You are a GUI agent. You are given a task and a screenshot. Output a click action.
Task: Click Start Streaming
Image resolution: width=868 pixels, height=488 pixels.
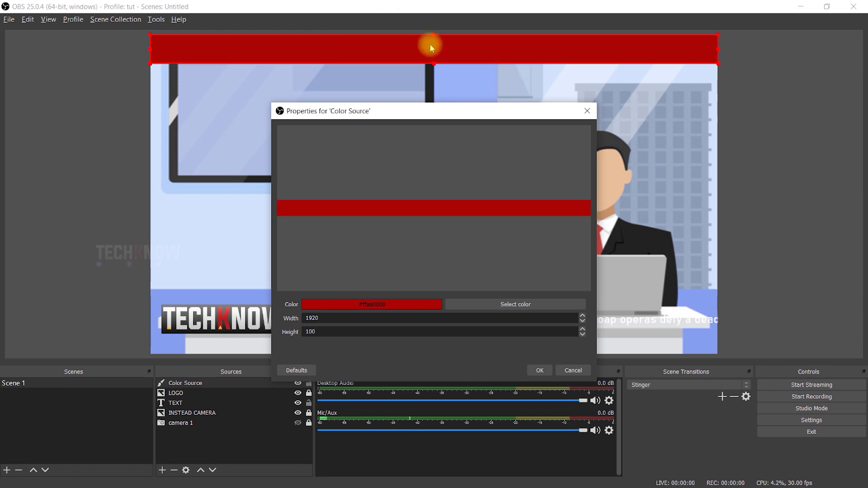click(x=812, y=385)
